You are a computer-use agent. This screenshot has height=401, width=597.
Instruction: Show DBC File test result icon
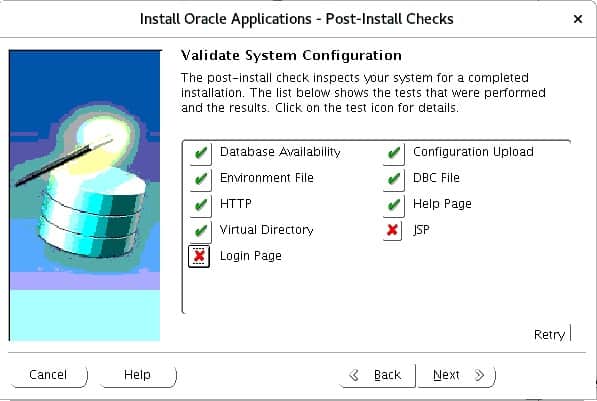point(394,179)
